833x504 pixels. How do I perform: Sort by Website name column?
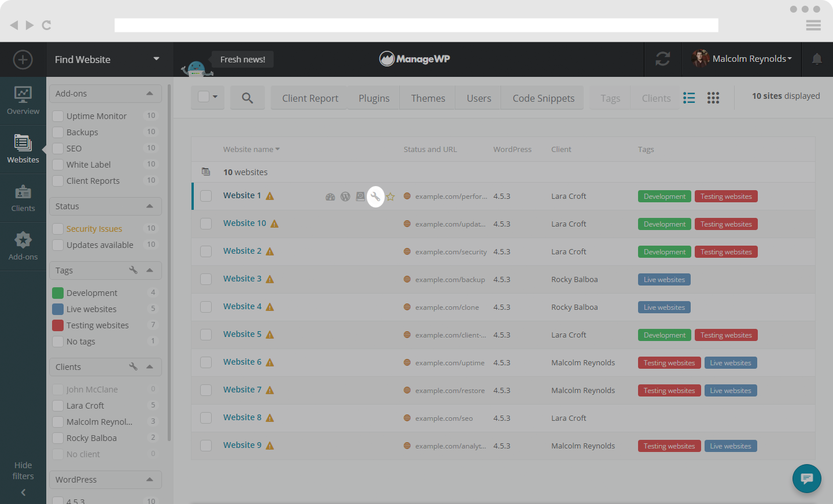coord(251,149)
